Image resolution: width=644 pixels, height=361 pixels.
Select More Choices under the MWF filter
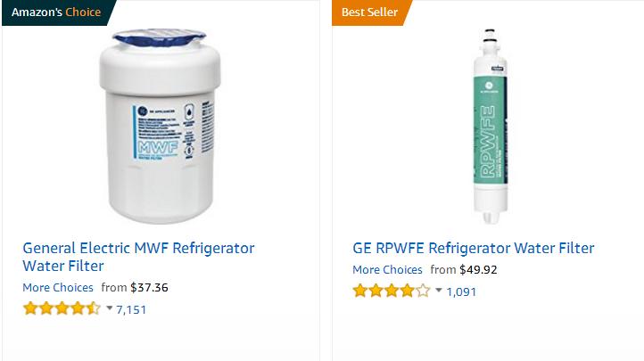click(58, 287)
